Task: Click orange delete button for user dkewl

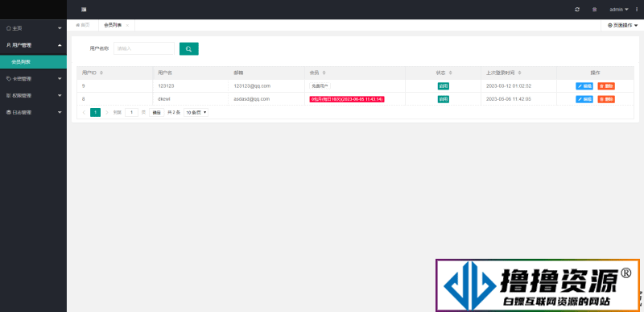Action: (606, 99)
